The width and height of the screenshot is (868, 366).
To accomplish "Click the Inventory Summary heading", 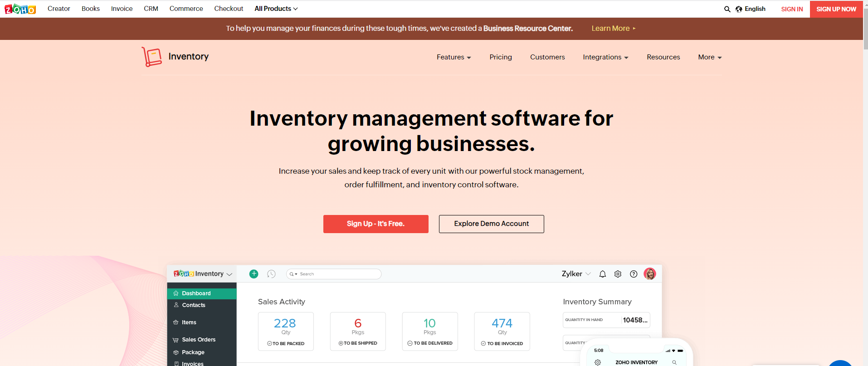I will [x=597, y=302].
